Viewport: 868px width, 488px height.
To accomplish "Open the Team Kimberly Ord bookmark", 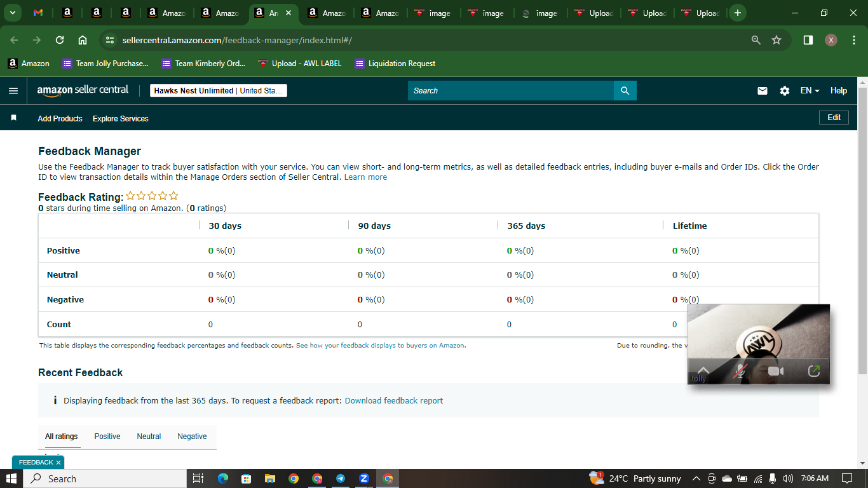I will (x=203, y=64).
